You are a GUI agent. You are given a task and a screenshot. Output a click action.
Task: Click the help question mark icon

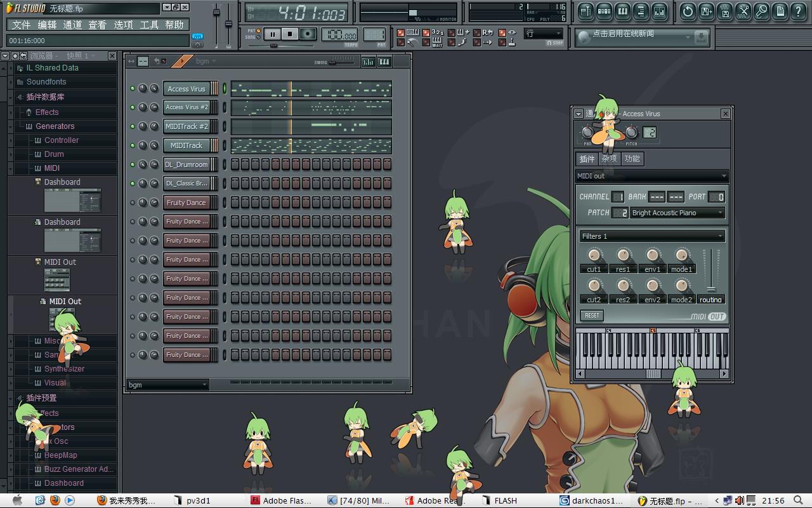799,11
